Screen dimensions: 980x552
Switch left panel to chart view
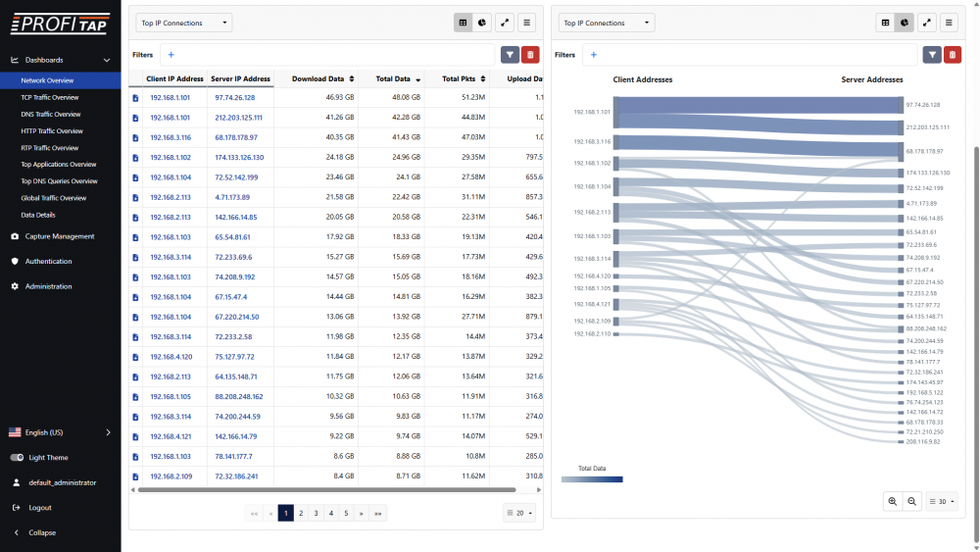(483, 23)
